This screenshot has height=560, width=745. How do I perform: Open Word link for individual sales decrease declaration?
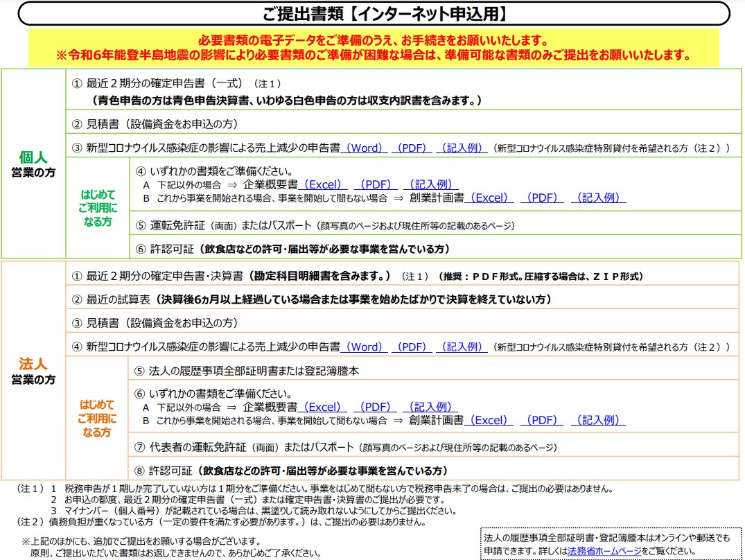[x=364, y=148]
